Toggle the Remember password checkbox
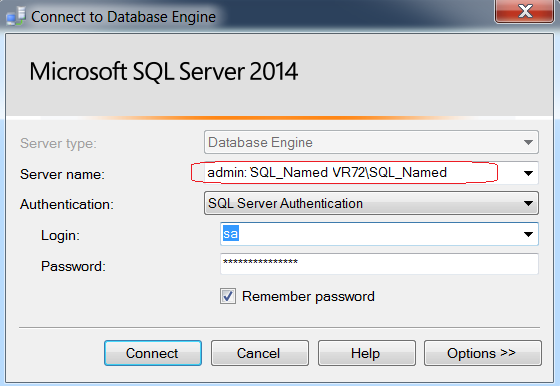This screenshot has width=560, height=386. click(228, 296)
